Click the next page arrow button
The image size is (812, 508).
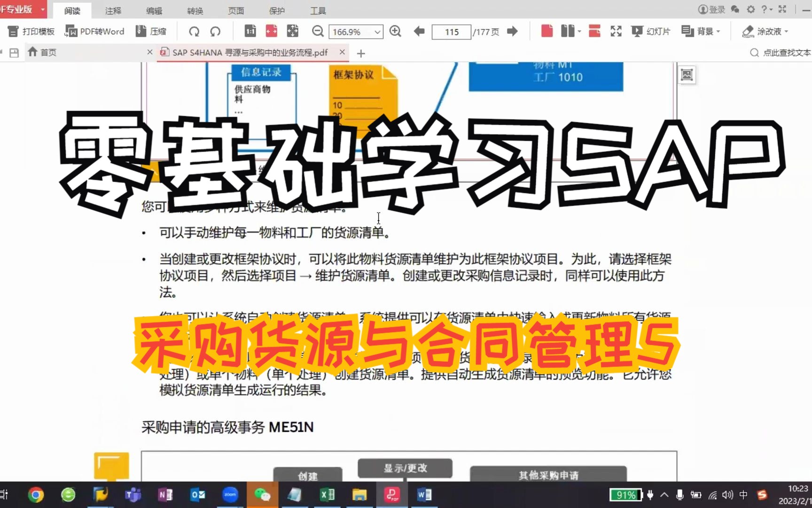pos(513,31)
